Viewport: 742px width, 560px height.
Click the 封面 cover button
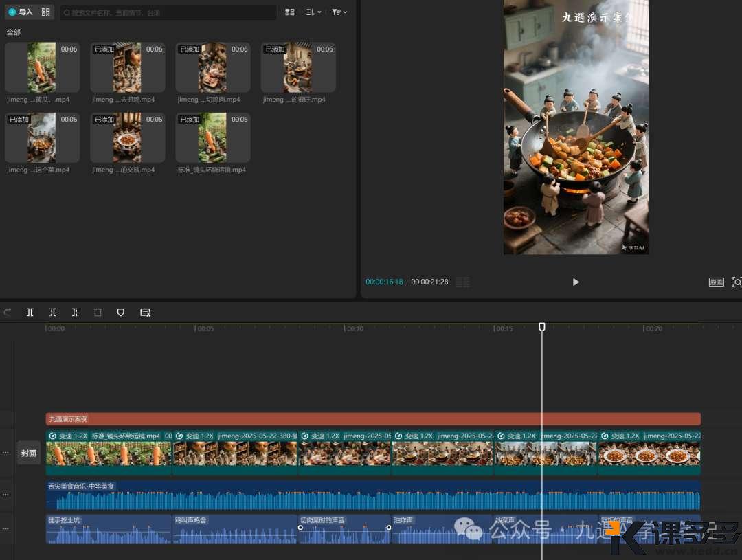tap(29, 453)
